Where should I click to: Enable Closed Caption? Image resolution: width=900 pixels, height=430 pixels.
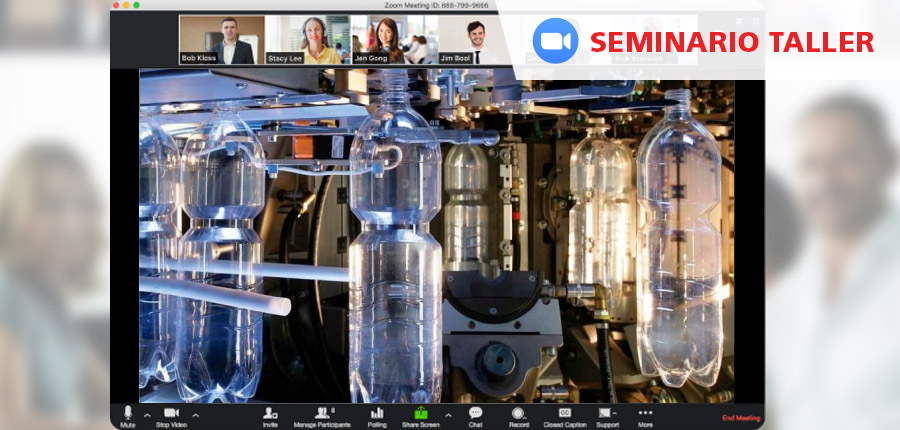click(x=564, y=414)
